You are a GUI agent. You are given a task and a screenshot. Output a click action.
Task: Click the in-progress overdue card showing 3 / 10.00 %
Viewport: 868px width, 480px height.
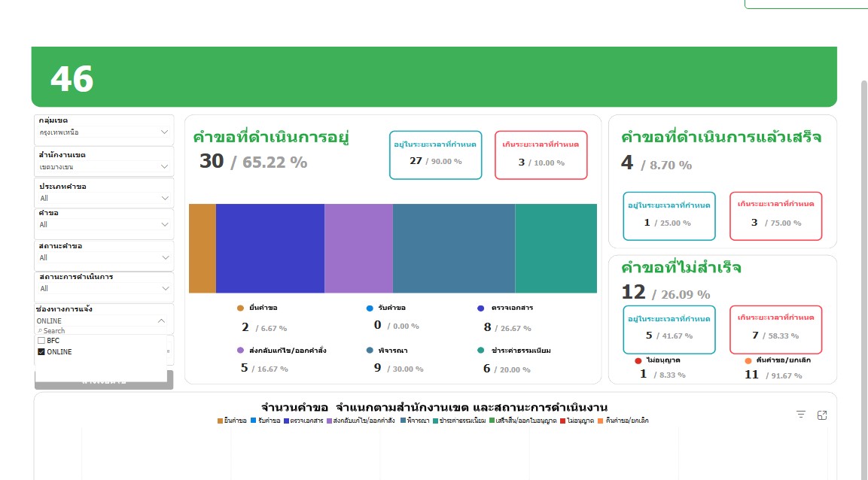(541, 155)
